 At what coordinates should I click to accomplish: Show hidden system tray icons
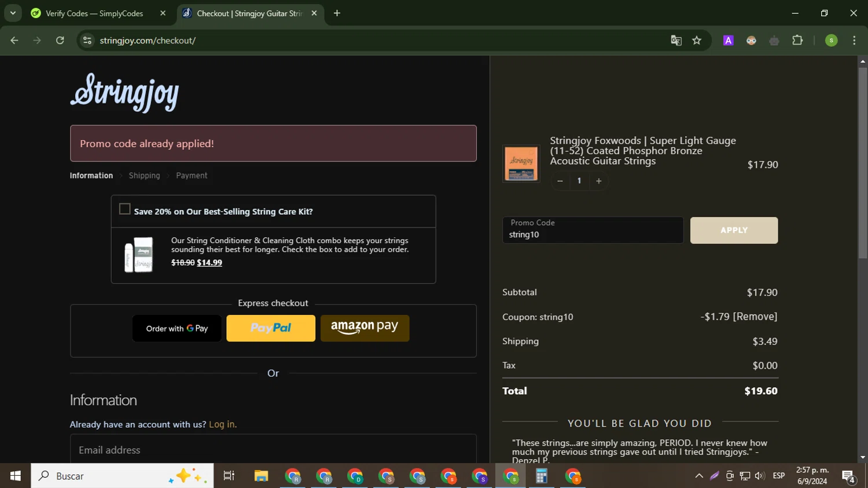coord(699,476)
